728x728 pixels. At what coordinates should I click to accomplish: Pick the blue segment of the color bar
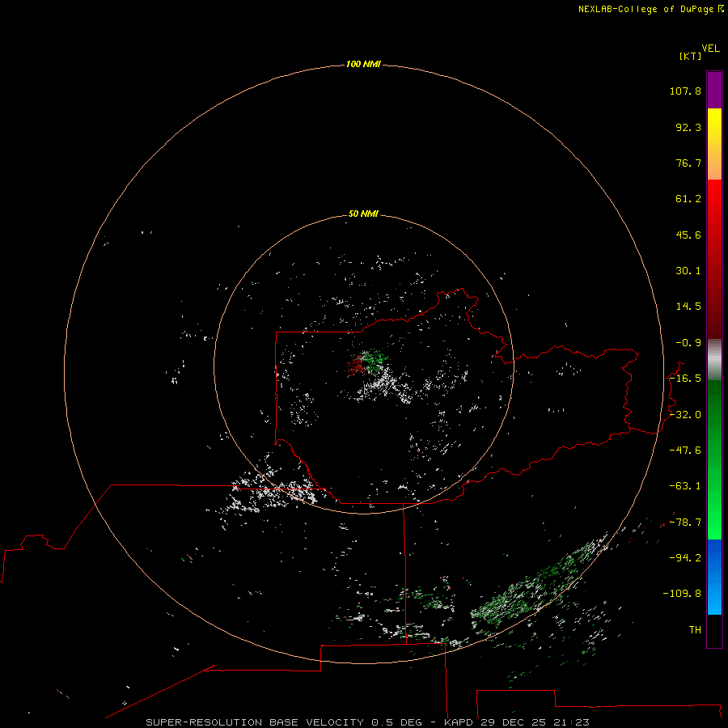(714, 577)
